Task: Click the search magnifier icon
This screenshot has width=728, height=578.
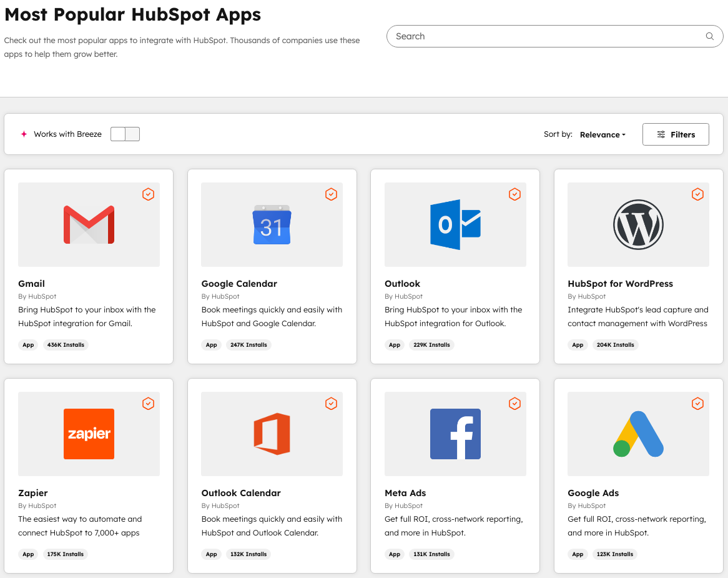Action: click(x=709, y=36)
